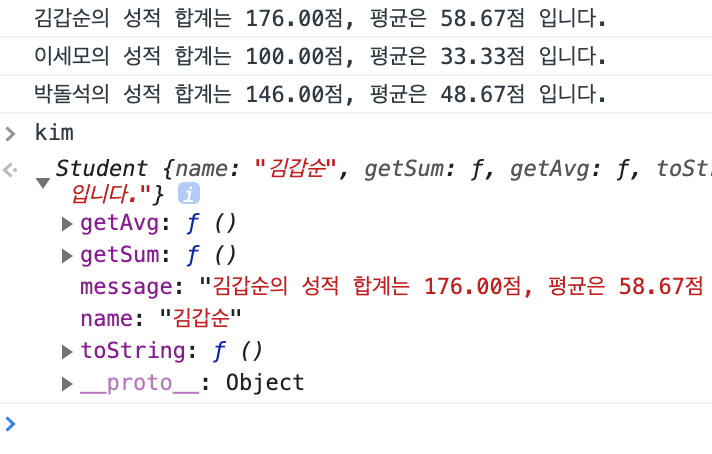
Task: Click the 김갑순 176.00점 log message line
Action: tap(320, 18)
